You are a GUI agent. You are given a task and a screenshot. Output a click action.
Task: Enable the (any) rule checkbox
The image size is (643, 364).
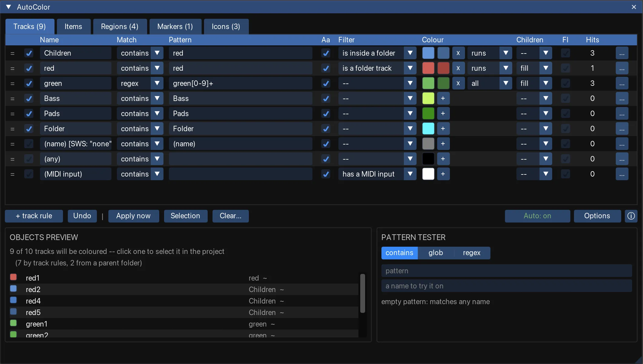pyautogui.click(x=29, y=159)
